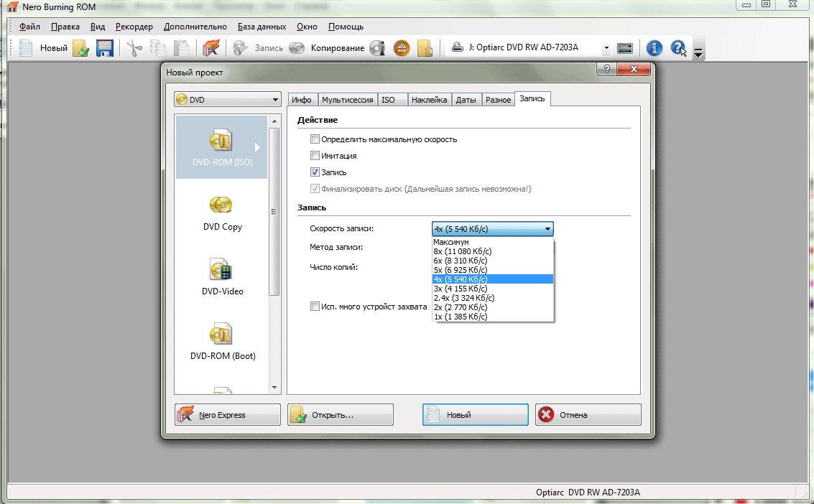This screenshot has width=814, height=504.
Task: Click the Nero Express button
Action: [x=227, y=415]
